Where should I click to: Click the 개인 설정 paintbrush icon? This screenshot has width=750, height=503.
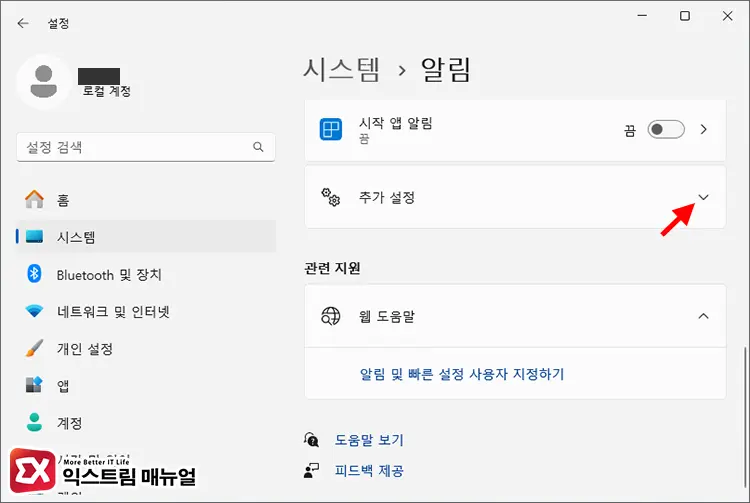[x=34, y=348]
